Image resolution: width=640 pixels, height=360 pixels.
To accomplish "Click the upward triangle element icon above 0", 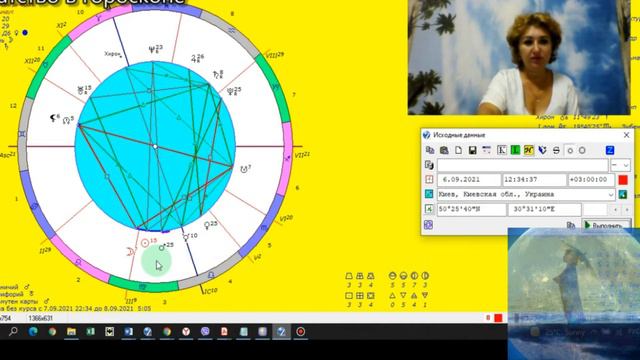I will click(x=392, y=295).
